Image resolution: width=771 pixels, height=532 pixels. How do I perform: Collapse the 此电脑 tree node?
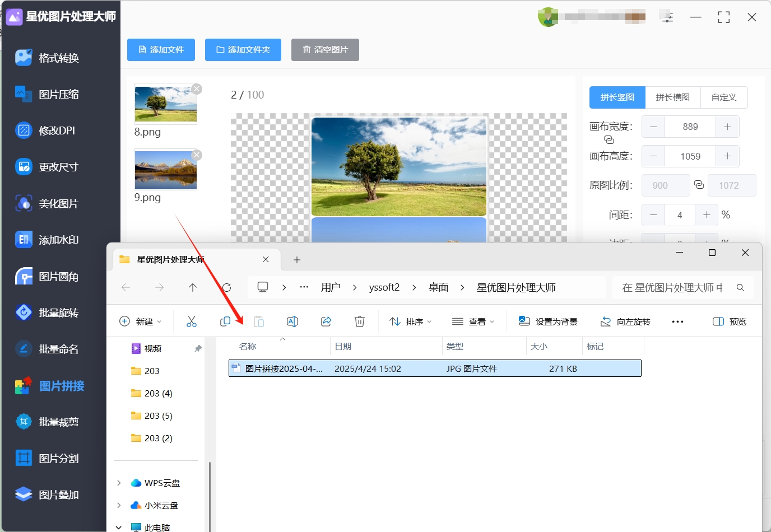(119, 527)
